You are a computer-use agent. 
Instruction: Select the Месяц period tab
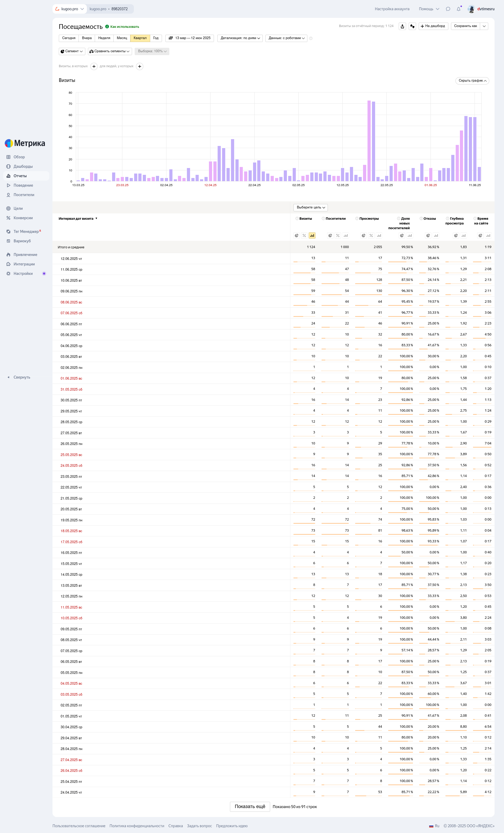click(x=122, y=38)
